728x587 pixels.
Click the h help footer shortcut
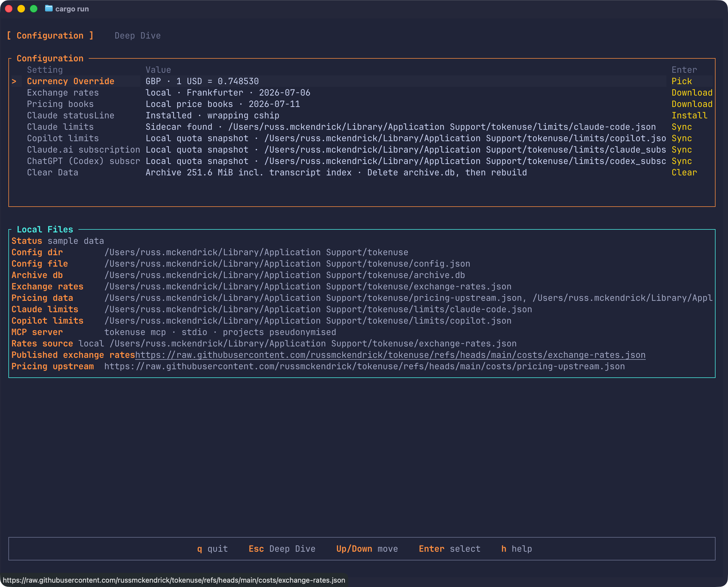517,548
